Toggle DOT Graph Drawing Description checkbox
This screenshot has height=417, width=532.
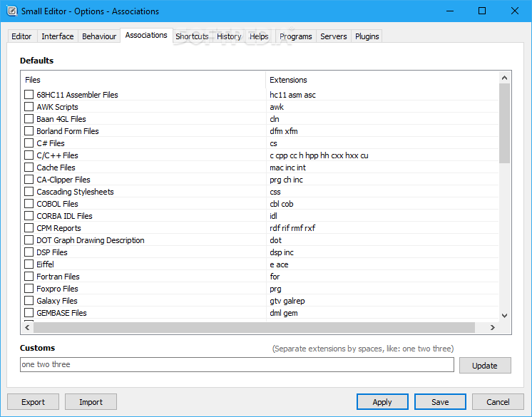point(29,240)
